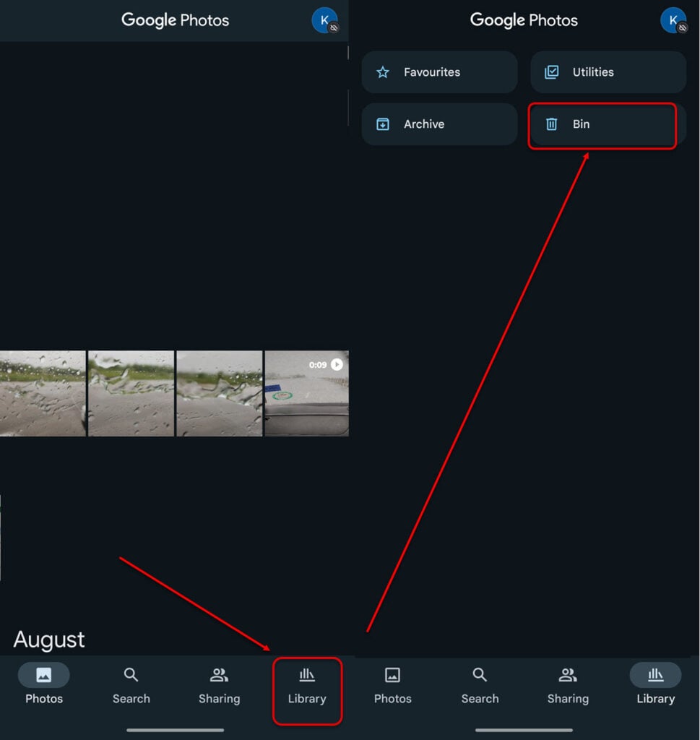700x740 pixels.
Task: Open first rainy windshield photo thumbnail
Action: pyautogui.click(x=43, y=393)
